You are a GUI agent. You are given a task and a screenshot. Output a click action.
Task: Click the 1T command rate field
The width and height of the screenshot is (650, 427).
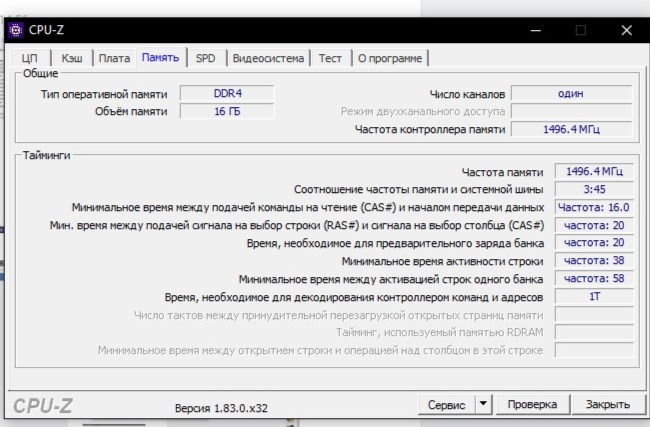(x=593, y=297)
